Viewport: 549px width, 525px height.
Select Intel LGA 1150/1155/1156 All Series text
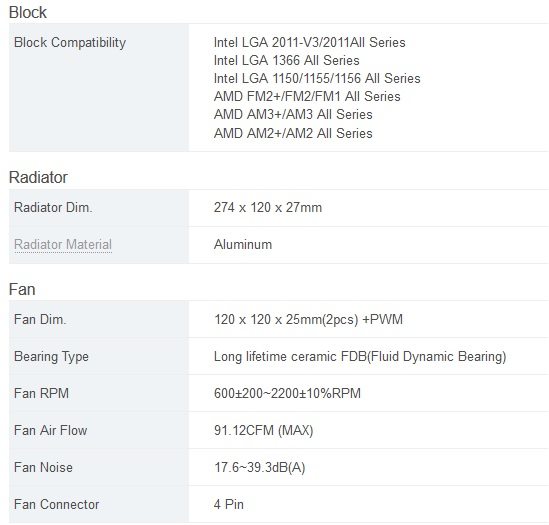(317, 78)
